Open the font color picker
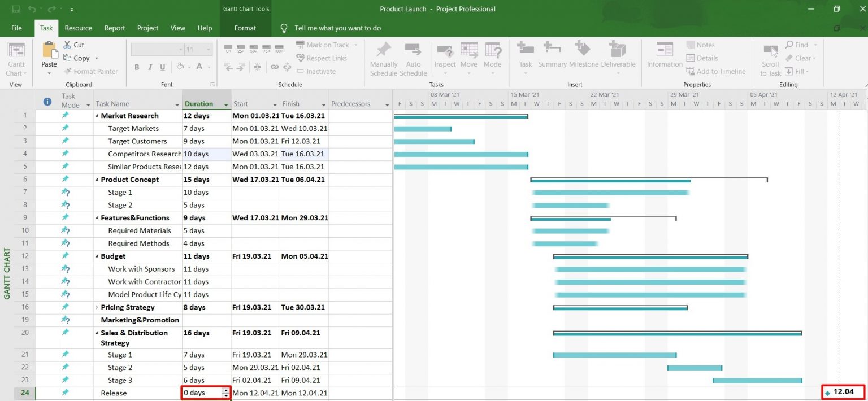 point(199,67)
